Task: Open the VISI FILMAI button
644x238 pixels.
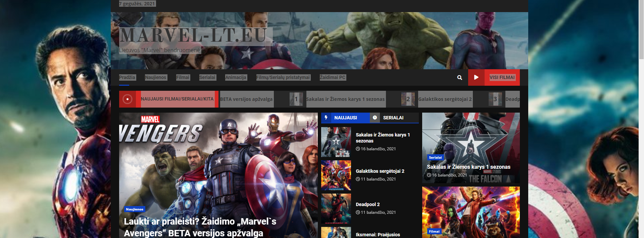Action: (502, 77)
